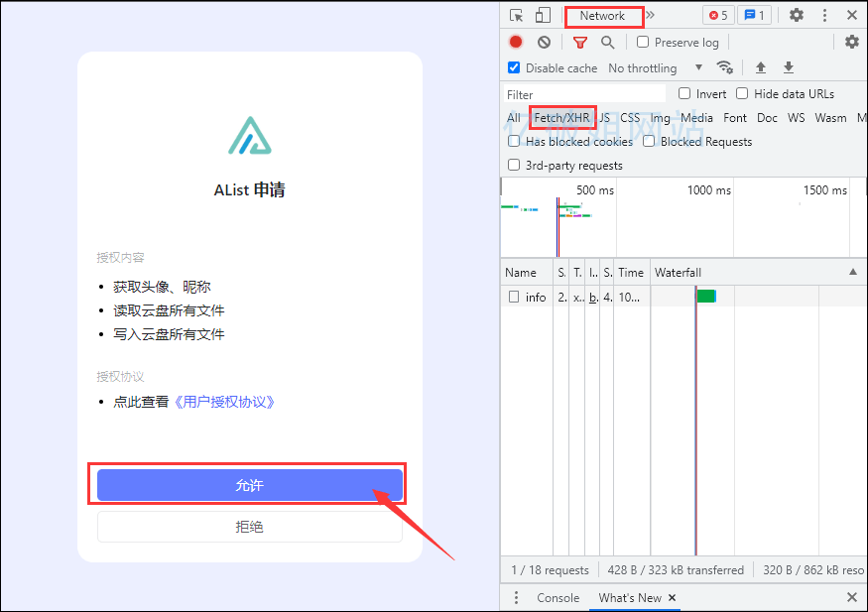
Task: Open network conditions wifi icon
Action: point(724,67)
